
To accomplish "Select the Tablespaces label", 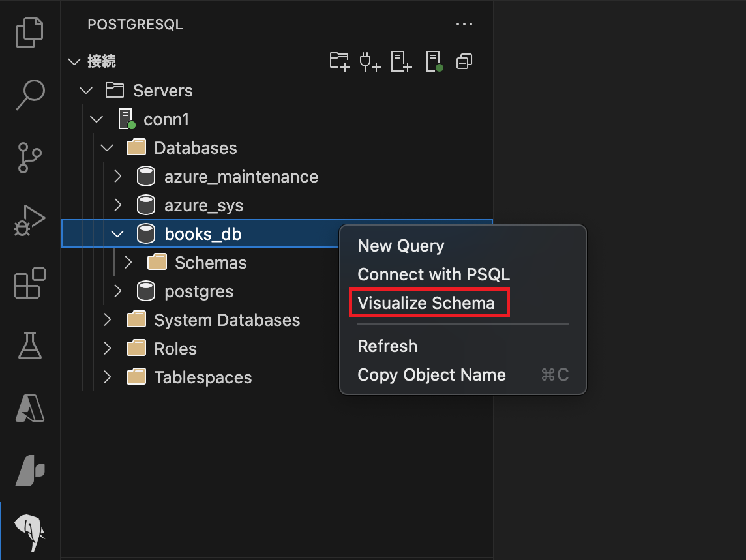I will [x=203, y=377].
